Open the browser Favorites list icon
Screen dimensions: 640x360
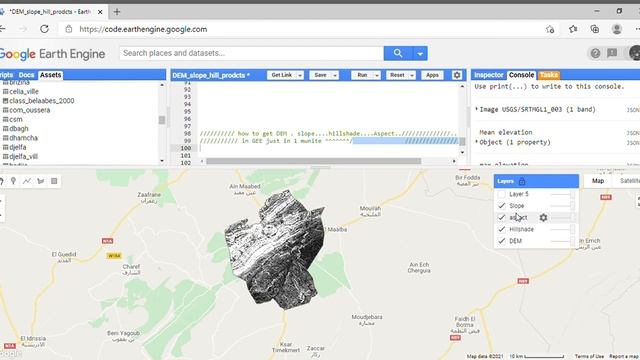(x=573, y=29)
